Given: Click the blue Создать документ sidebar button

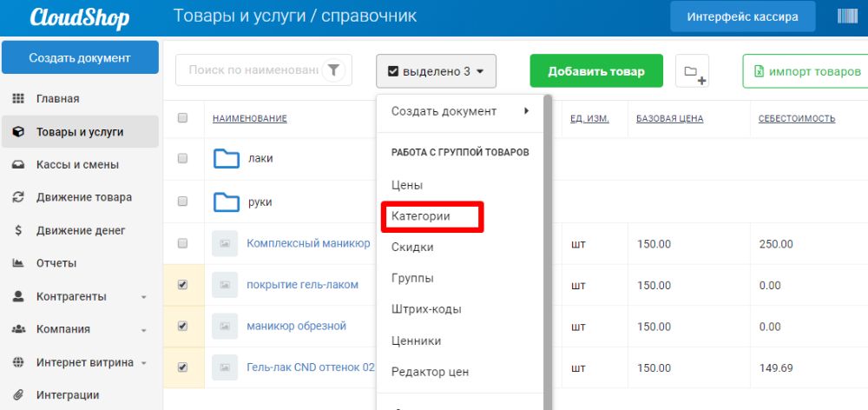Looking at the screenshot, I should point(80,57).
